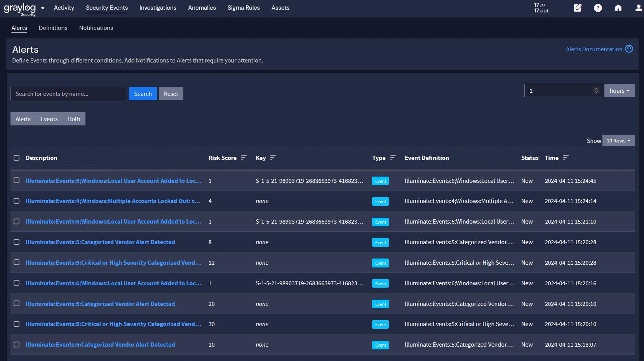The height and width of the screenshot is (361, 644).
Task: Sort events by the Time column
Action: click(566, 158)
